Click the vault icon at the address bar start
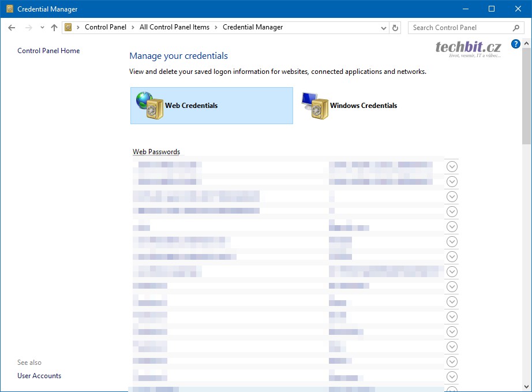 [x=69, y=28]
